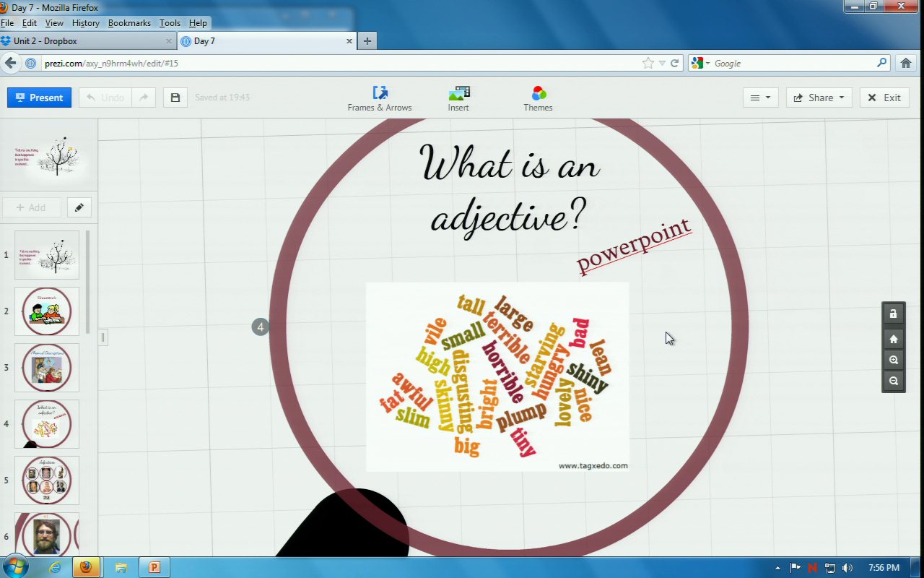
Task: Click the edit path pencil icon
Action: [79, 207]
